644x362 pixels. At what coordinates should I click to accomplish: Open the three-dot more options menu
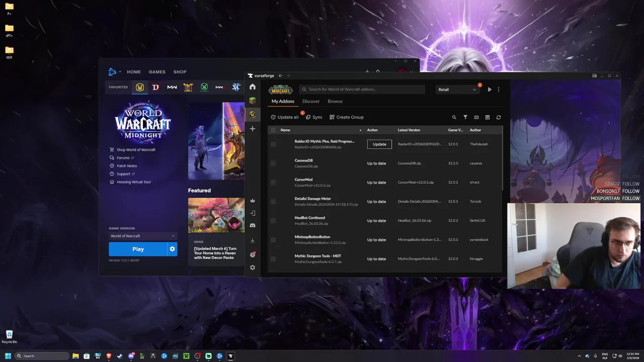coord(499,89)
